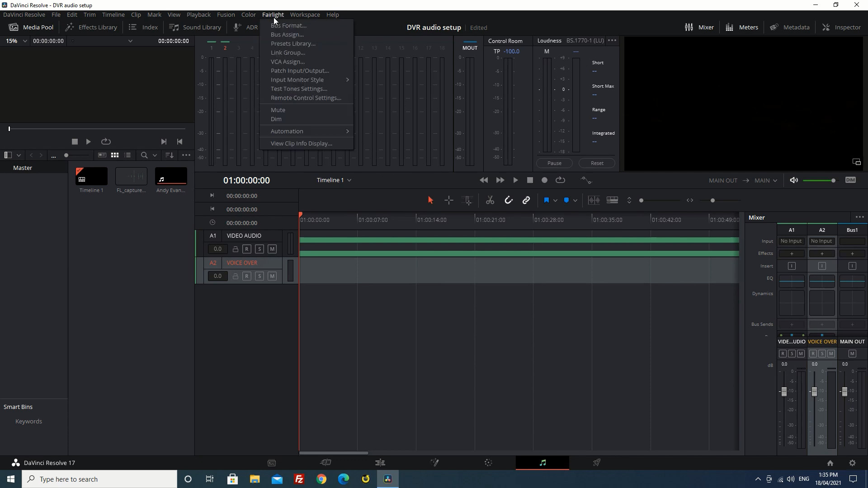Expand the Input Monitor Style submenu
868x488 pixels.
coord(307,80)
